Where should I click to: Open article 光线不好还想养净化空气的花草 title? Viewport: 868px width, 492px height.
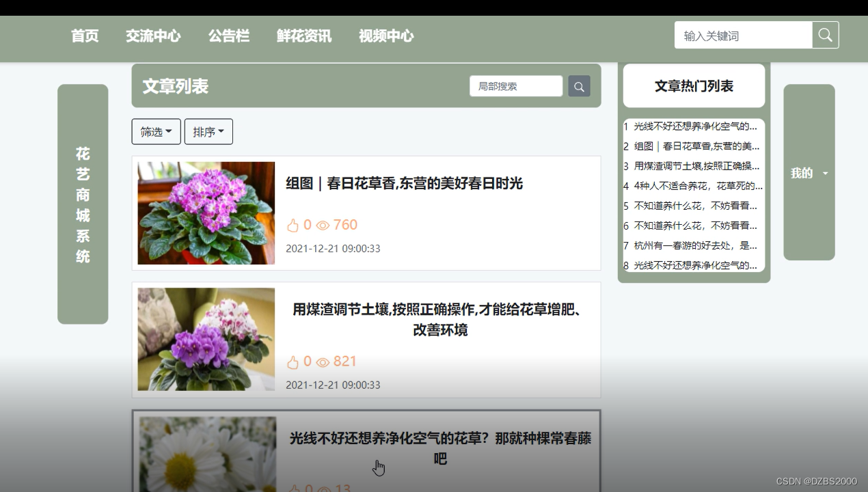pyautogui.click(x=440, y=448)
